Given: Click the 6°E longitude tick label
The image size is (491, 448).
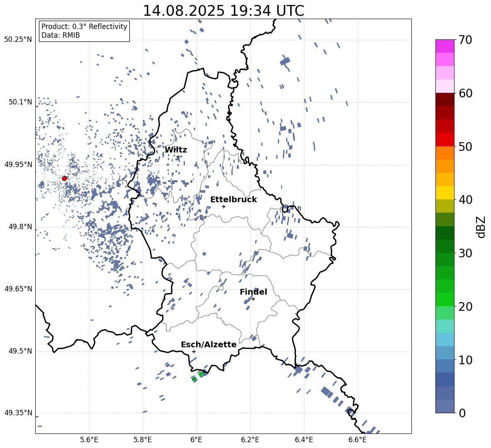Looking at the screenshot, I should pos(196,440).
